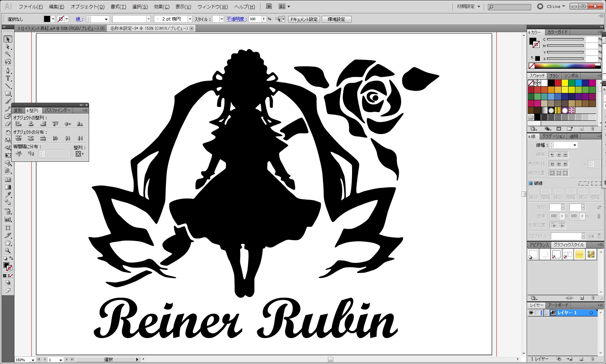
Task: Click target circle of レイヤー 1
Action: click(x=591, y=313)
